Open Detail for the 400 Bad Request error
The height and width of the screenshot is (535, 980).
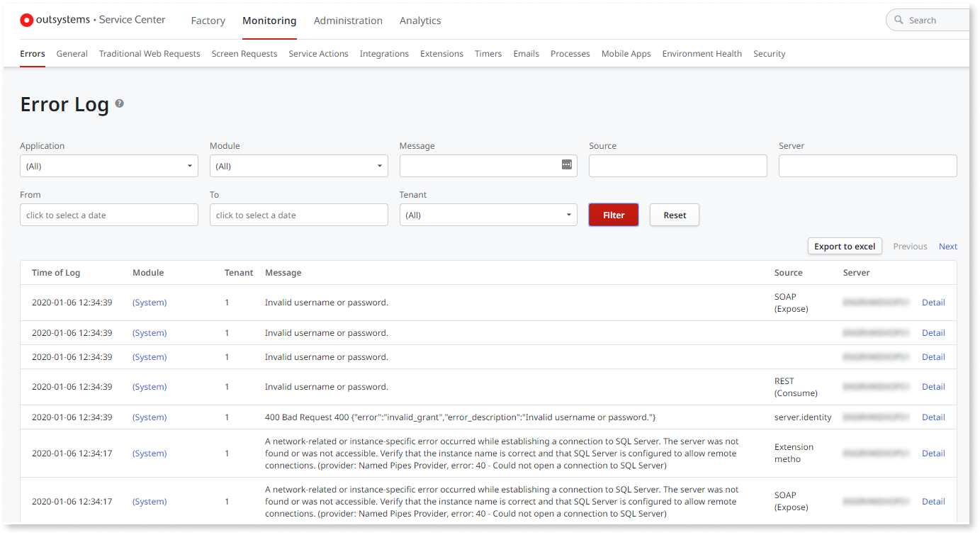point(933,417)
